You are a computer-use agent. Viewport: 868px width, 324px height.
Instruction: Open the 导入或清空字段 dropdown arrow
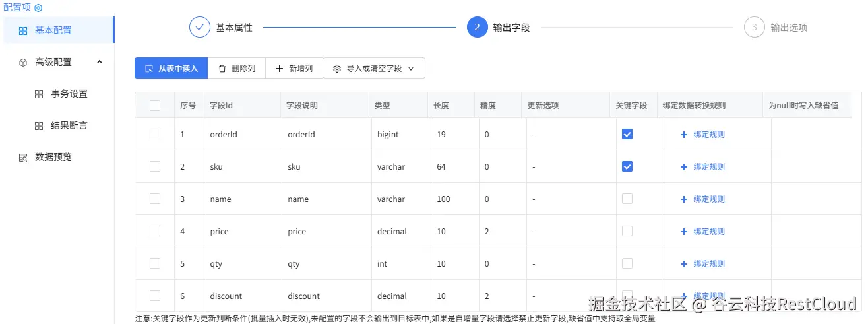(411, 68)
